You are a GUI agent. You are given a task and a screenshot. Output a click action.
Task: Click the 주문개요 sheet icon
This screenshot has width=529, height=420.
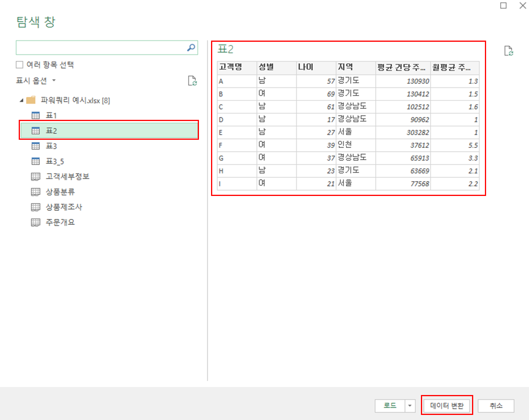tap(36, 222)
